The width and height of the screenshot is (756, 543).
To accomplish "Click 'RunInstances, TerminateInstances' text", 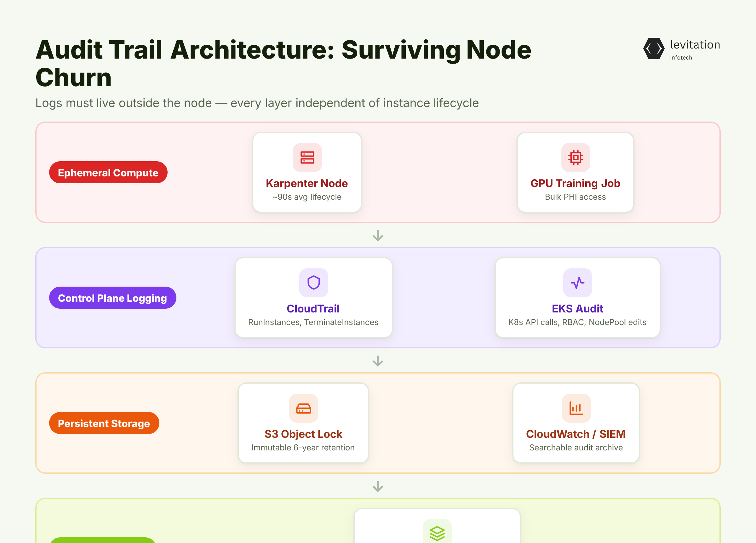I will (x=313, y=322).
